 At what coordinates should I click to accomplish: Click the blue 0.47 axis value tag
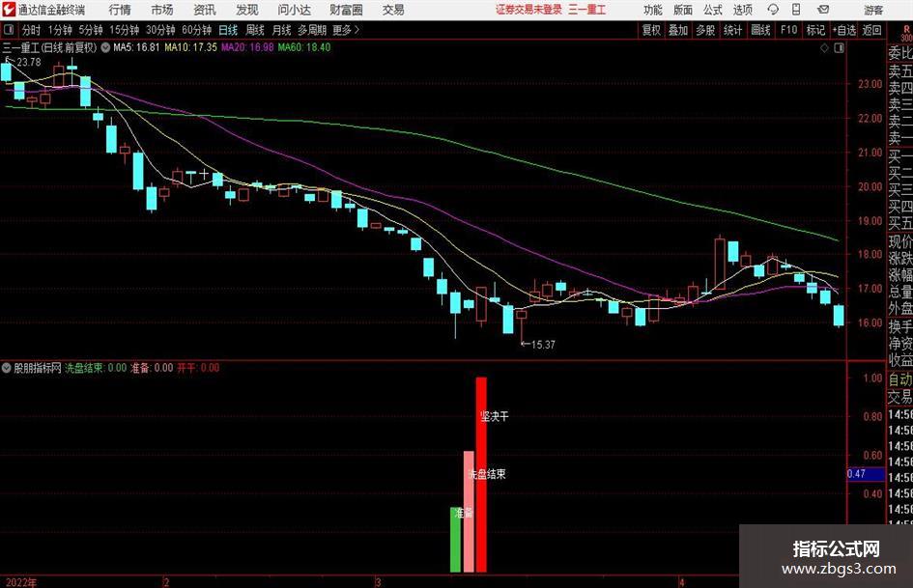click(x=866, y=474)
